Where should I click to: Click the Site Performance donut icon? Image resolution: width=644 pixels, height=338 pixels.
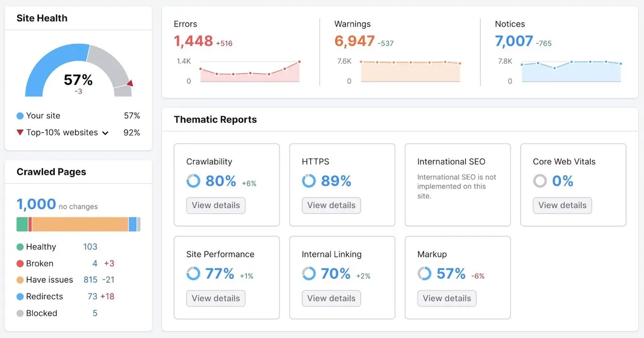click(193, 274)
